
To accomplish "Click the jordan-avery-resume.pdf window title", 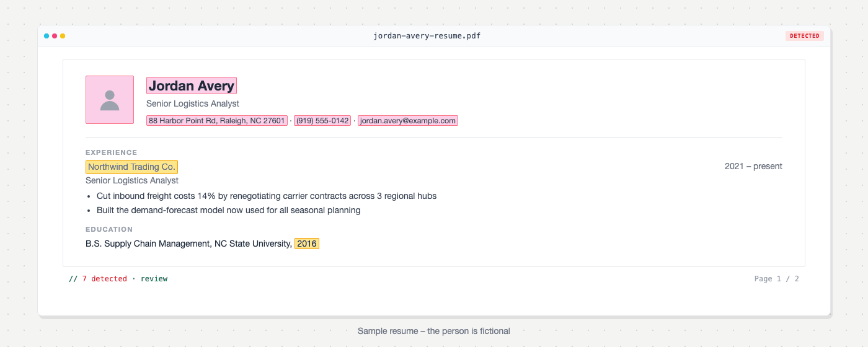I will click(x=427, y=36).
